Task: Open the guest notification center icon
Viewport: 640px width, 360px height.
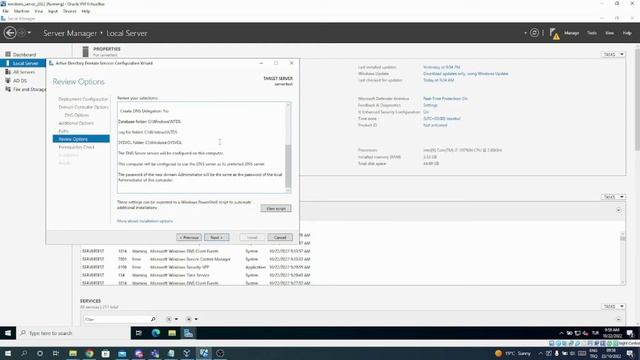Action: (x=630, y=333)
